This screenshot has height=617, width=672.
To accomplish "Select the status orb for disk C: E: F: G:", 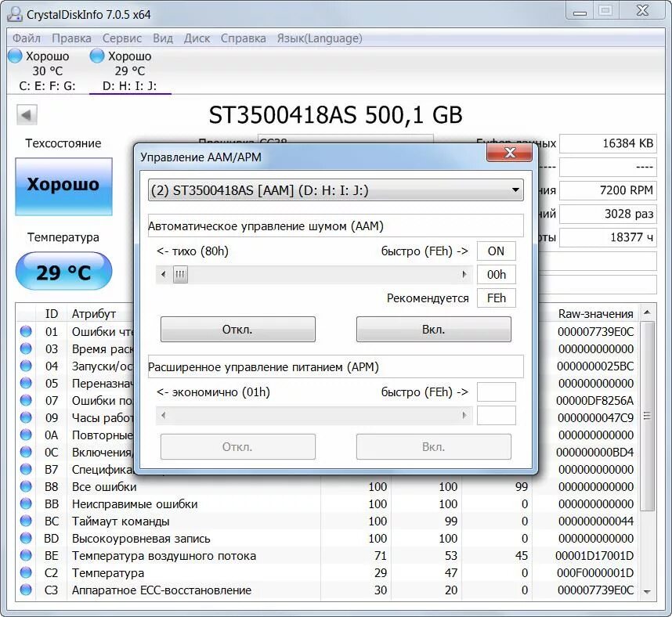I will pyautogui.click(x=15, y=56).
